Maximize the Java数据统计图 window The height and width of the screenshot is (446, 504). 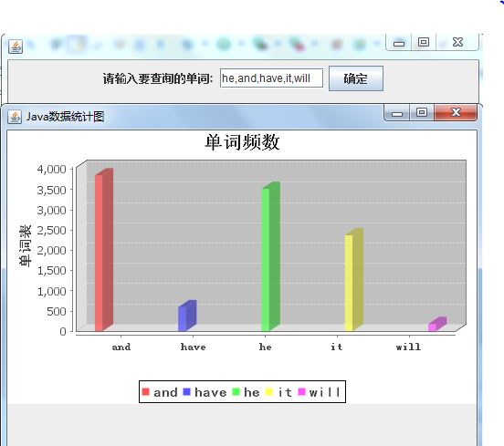tap(422, 112)
